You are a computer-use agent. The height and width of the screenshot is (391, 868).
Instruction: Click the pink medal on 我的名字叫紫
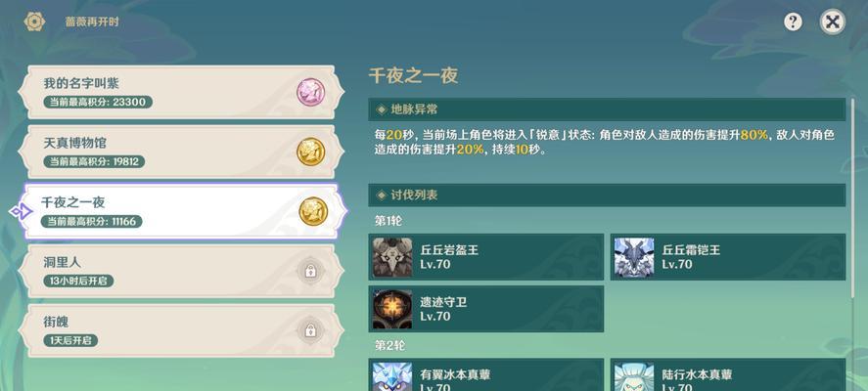click(310, 92)
